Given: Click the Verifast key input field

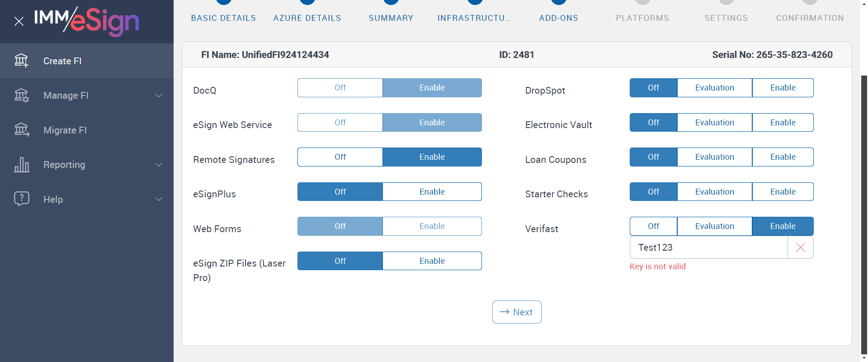Looking at the screenshot, I should [x=709, y=248].
